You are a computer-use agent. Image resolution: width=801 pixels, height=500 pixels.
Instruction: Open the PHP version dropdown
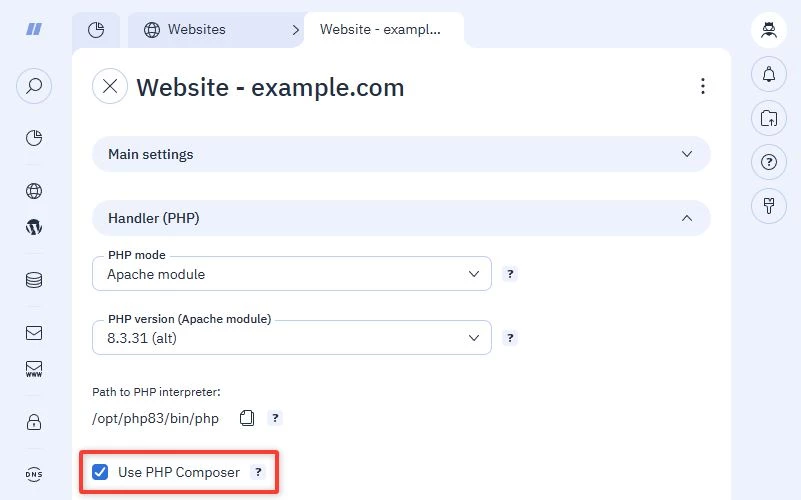pos(292,338)
